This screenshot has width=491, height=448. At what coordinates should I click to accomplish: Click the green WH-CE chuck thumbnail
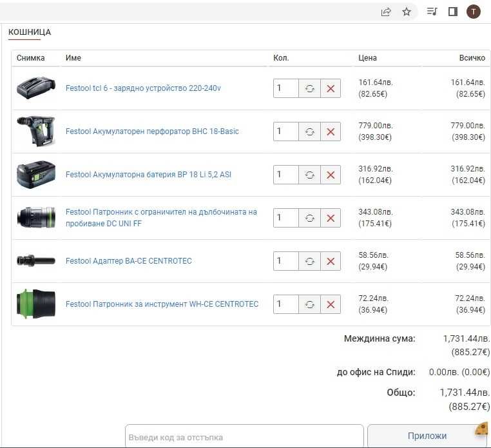[36, 304]
